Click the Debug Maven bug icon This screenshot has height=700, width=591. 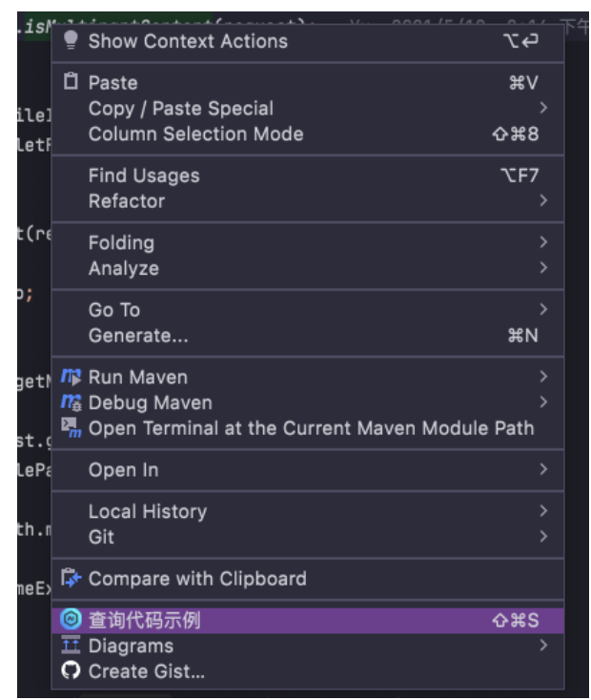point(71,402)
